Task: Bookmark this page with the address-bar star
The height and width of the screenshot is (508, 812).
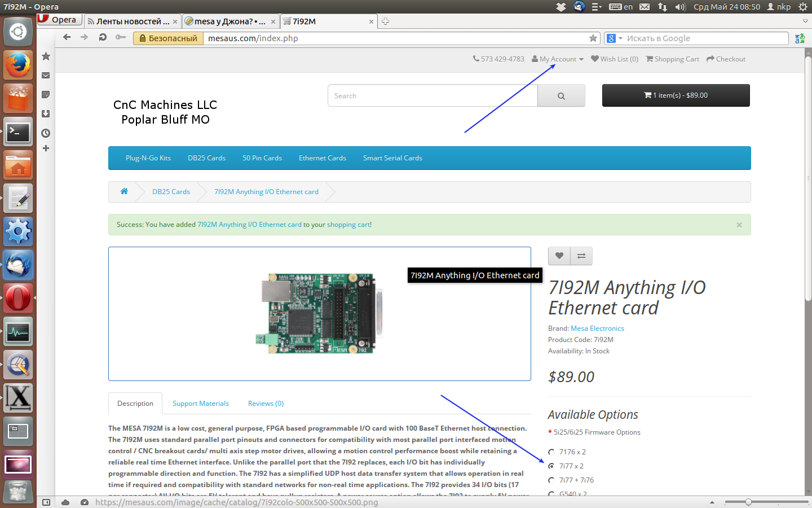Action: click(593, 38)
